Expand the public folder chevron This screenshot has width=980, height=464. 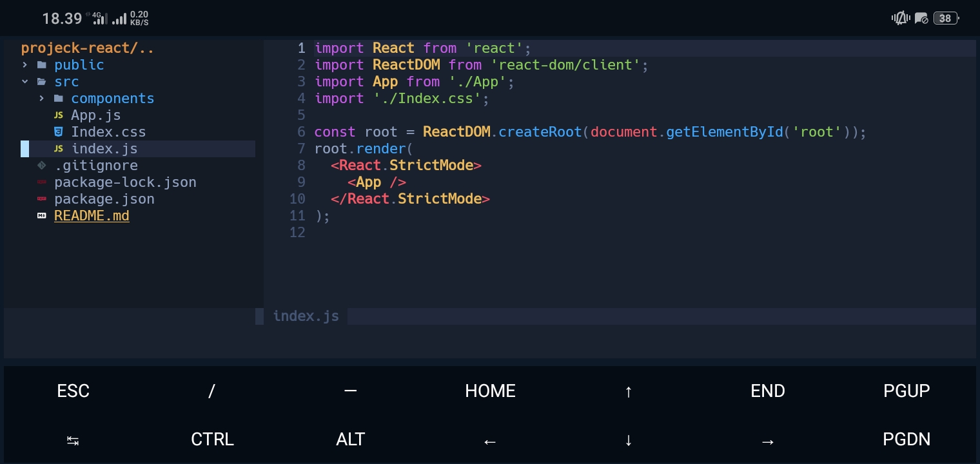pos(25,65)
